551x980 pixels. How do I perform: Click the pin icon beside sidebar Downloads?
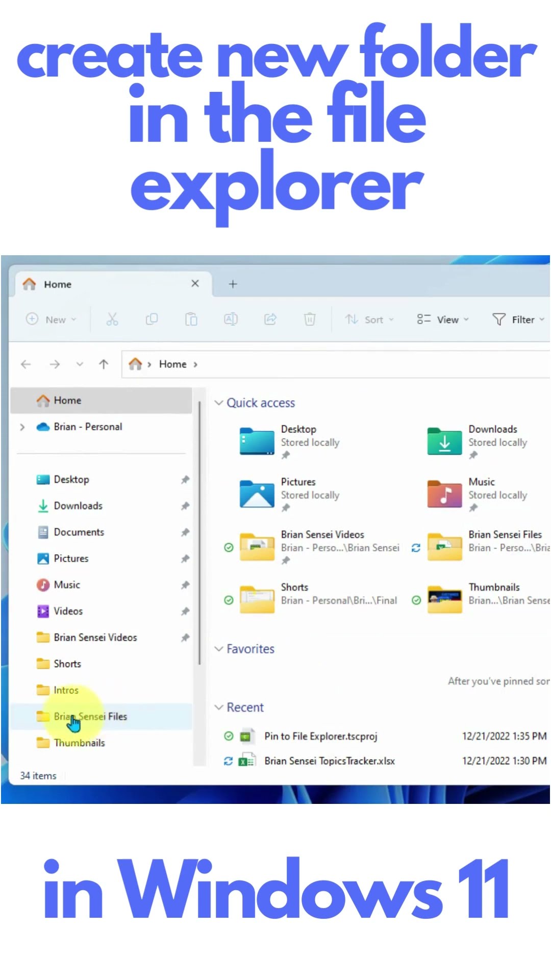pyautogui.click(x=185, y=506)
